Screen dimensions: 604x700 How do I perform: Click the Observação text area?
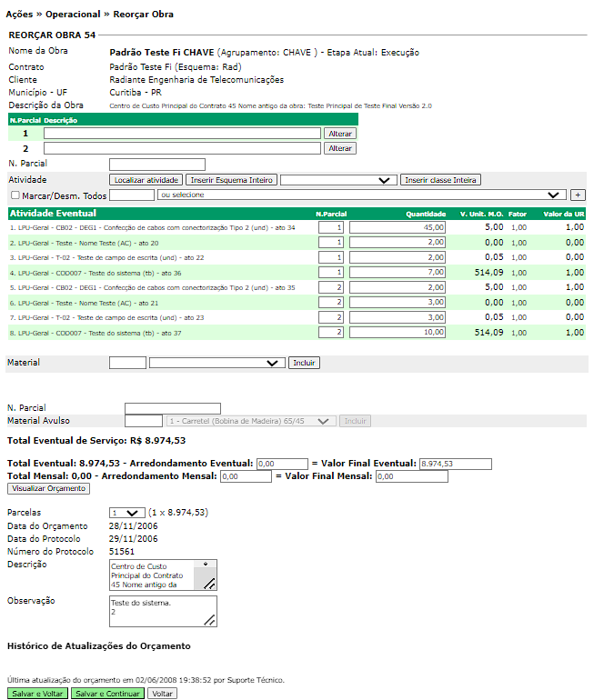(163, 611)
